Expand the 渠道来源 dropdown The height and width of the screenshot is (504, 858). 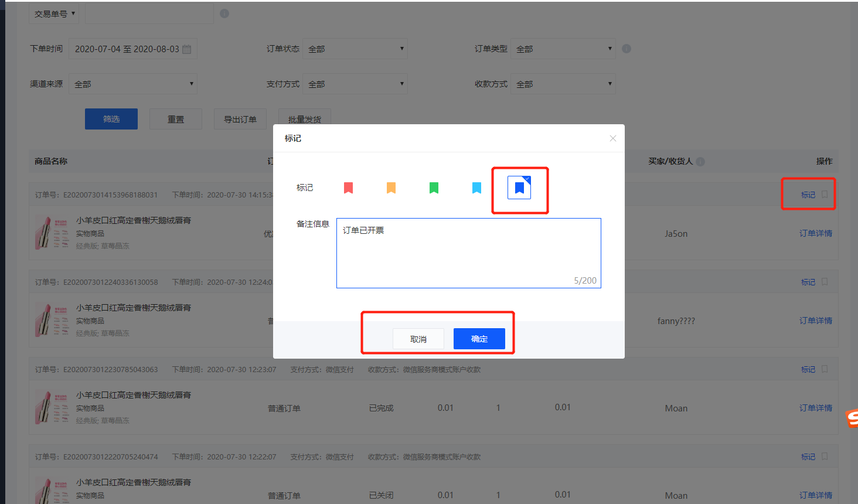(133, 84)
